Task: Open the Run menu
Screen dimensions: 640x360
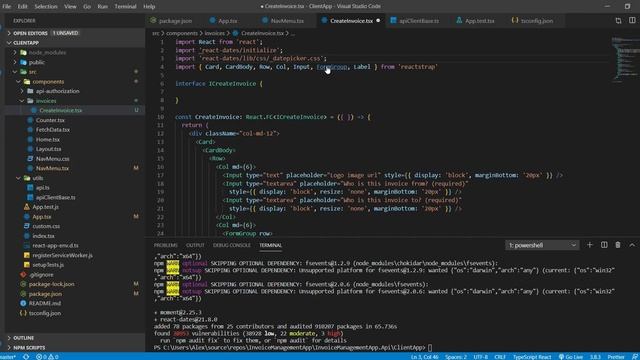Action: click(x=102, y=7)
